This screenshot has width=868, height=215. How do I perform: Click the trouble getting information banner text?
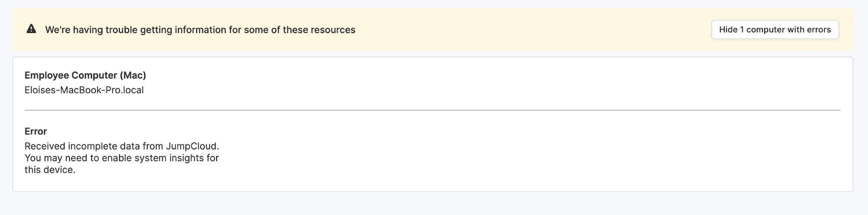coord(200,30)
